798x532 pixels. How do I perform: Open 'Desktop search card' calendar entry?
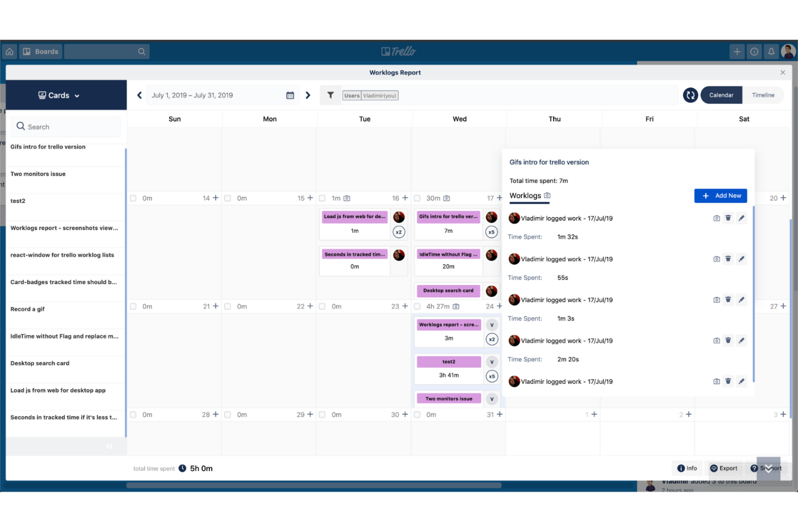pyautogui.click(x=449, y=291)
